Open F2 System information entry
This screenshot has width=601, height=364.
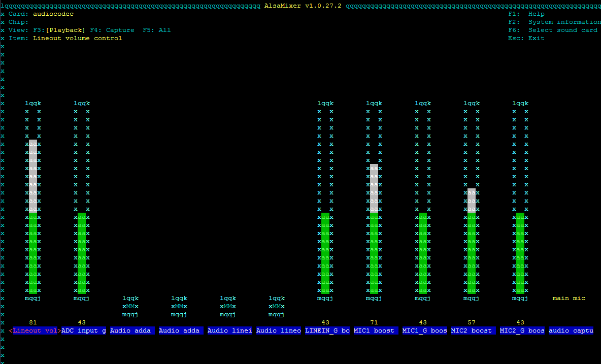555,22
